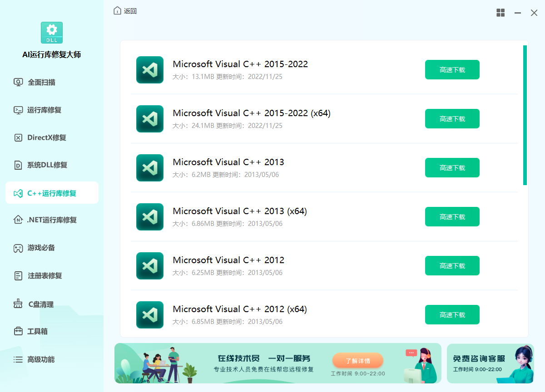
Task: Open the DirectX修复 sidebar icon
Action: (x=18, y=137)
